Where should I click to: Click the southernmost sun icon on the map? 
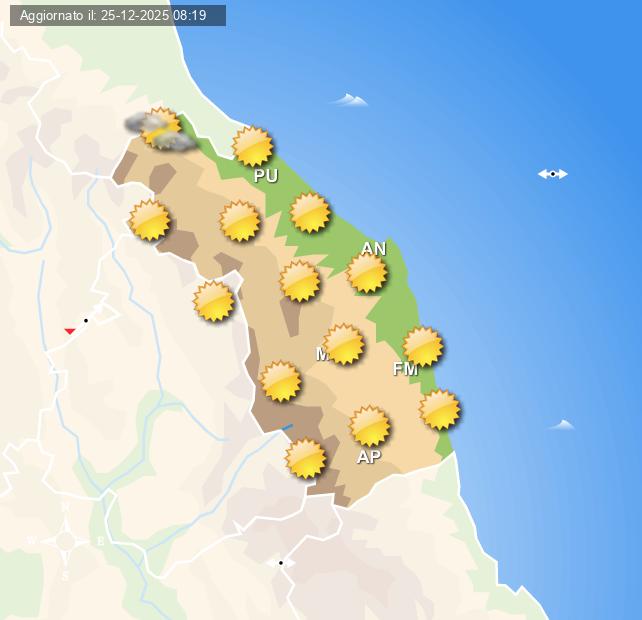pos(306,459)
